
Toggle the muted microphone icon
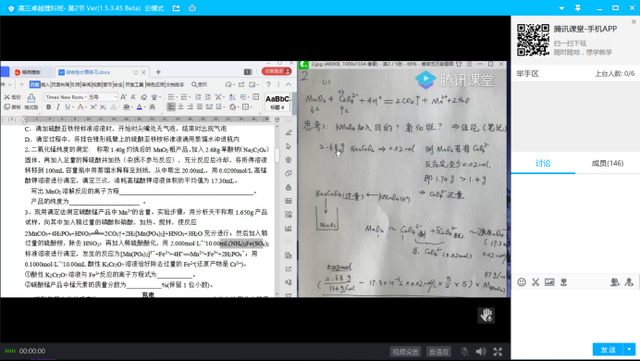click(x=464, y=351)
